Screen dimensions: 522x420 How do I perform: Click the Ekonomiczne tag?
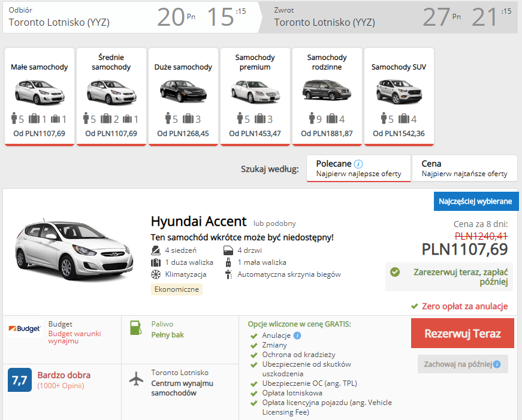coord(176,289)
